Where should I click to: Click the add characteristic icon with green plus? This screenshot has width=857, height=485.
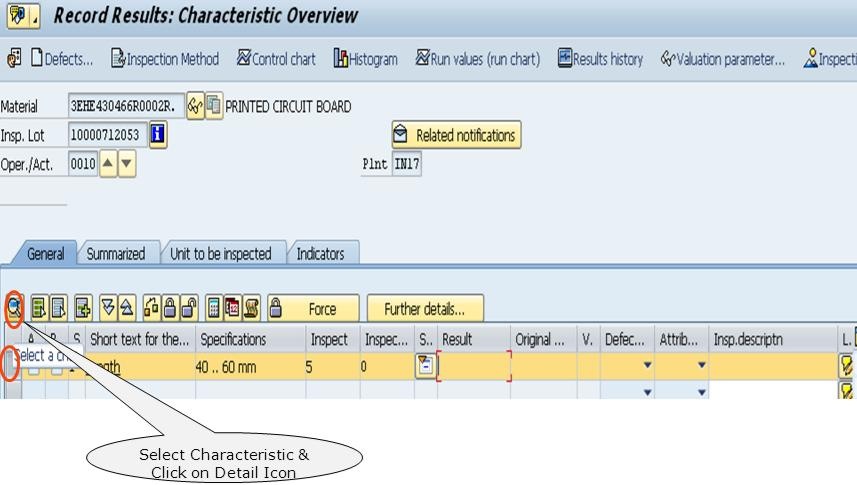coord(83,309)
